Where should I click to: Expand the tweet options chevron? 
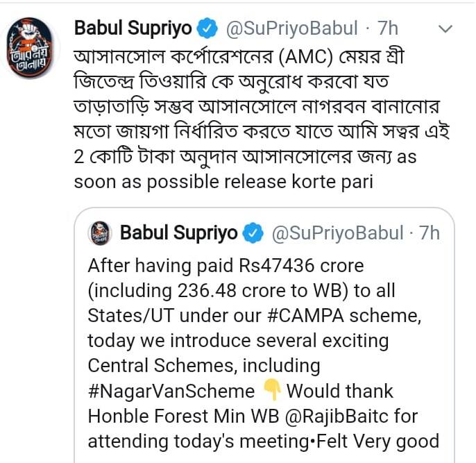445,29
